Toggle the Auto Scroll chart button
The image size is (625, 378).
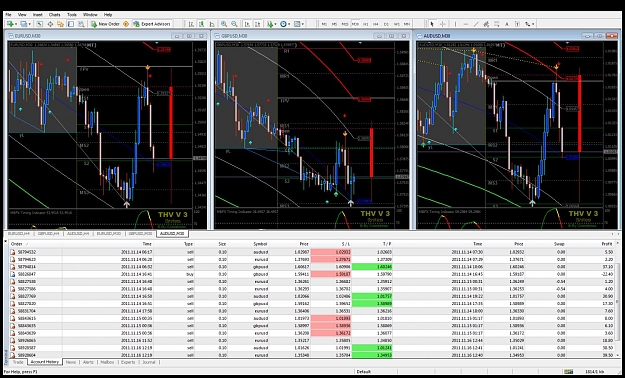pos(247,24)
